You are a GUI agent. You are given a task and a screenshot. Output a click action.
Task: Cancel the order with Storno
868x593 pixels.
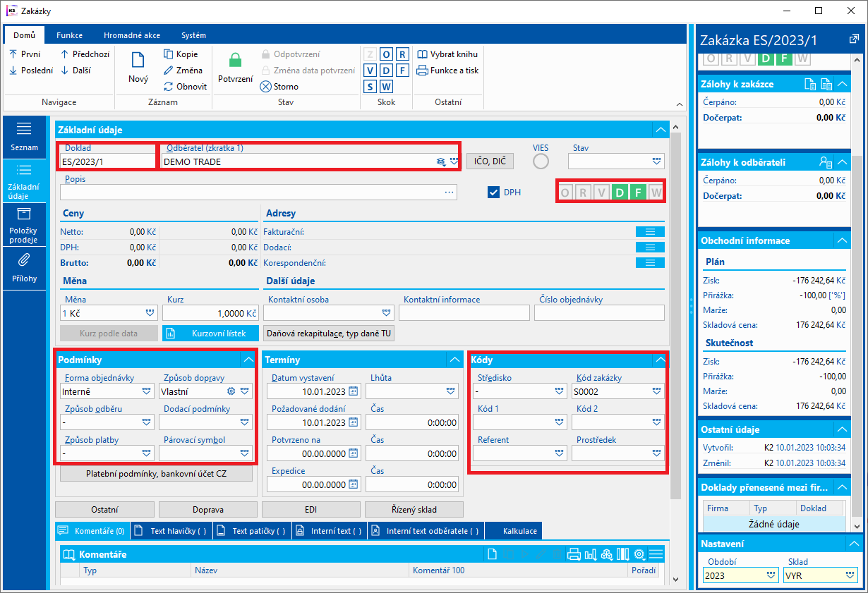279,87
